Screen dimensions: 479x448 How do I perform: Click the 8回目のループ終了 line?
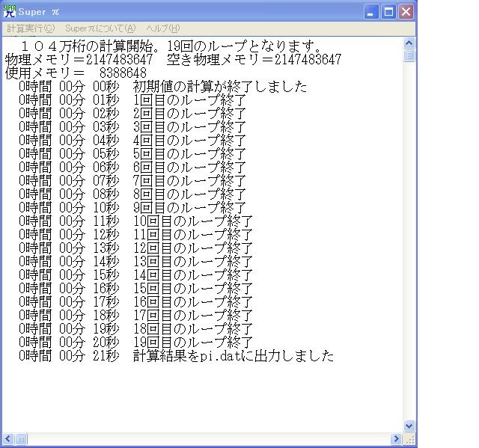coord(132,194)
